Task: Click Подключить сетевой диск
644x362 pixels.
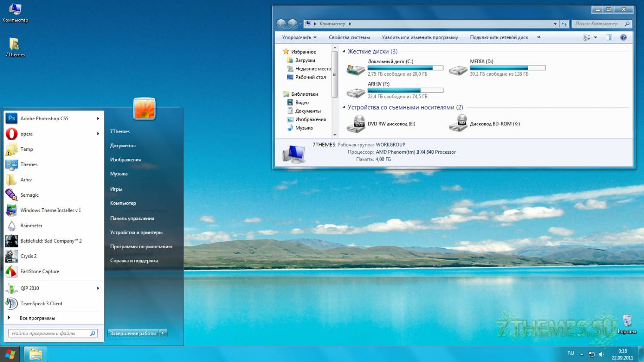Action: (x=499, y=37)
